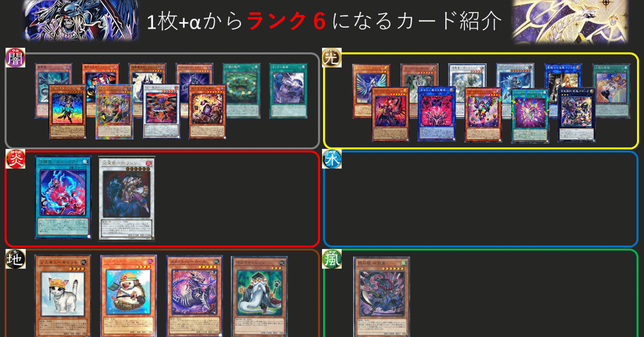The image size is (644, 337).
Task: Click the skull-faced reaper artwork in header
Action: pos(80,20)
